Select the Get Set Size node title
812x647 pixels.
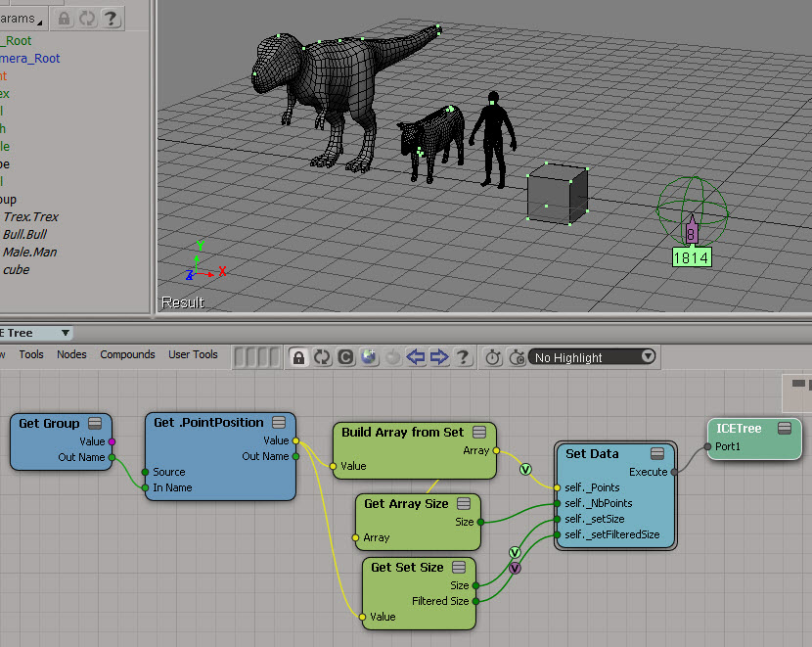click(407, 567)
